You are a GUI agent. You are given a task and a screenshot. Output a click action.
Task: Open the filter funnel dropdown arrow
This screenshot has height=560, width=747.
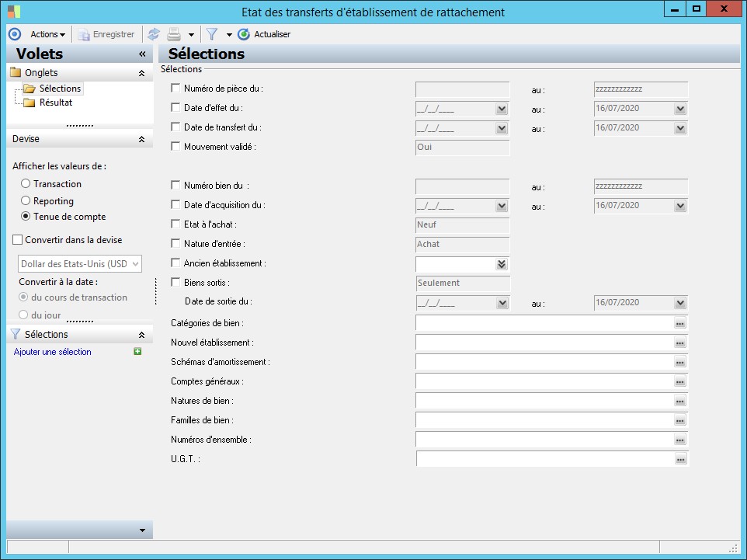(229, 35)
